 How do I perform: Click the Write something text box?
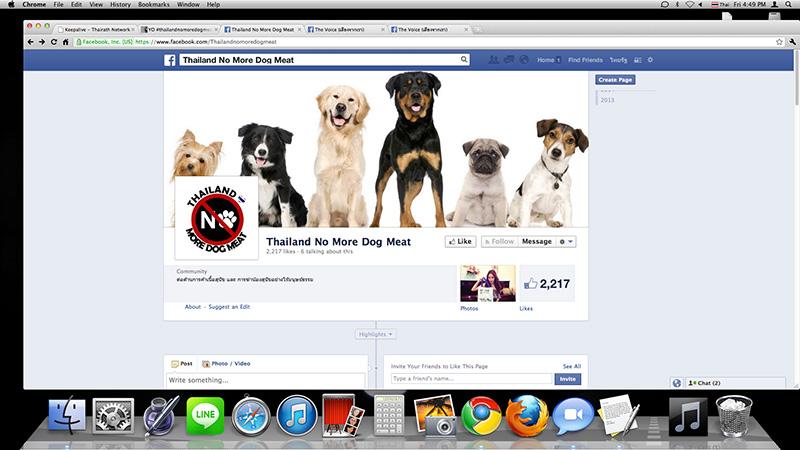pyautogui.click(x=265, y=381)
